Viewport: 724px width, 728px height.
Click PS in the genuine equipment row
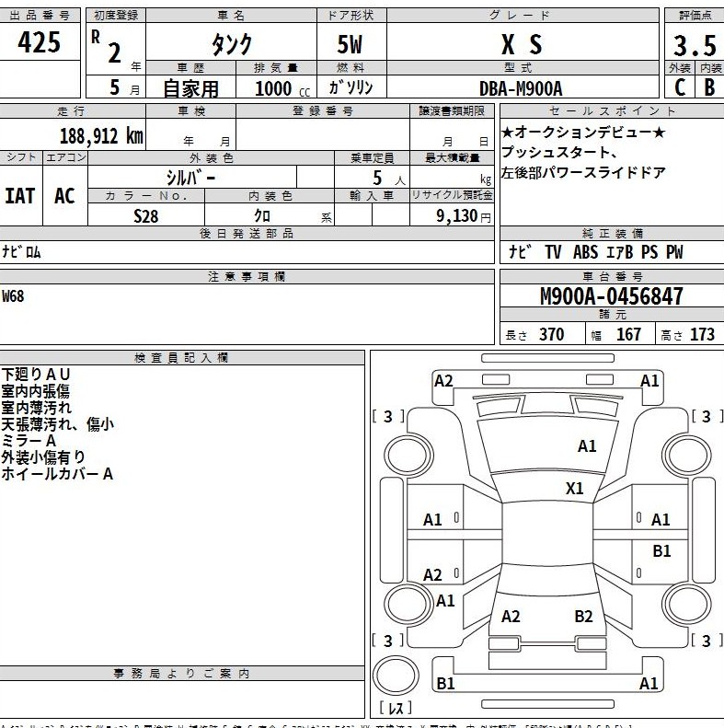point(649,252)
